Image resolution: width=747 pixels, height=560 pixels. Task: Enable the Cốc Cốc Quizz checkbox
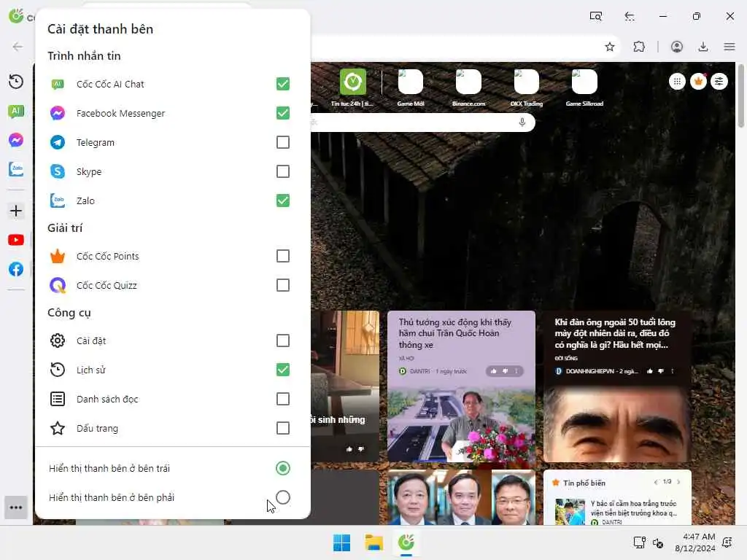[x=283, y=285]
